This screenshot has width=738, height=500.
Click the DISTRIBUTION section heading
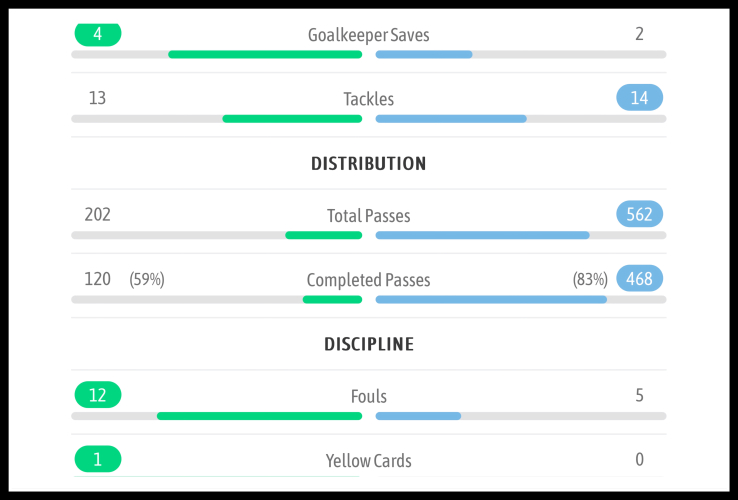368,163
